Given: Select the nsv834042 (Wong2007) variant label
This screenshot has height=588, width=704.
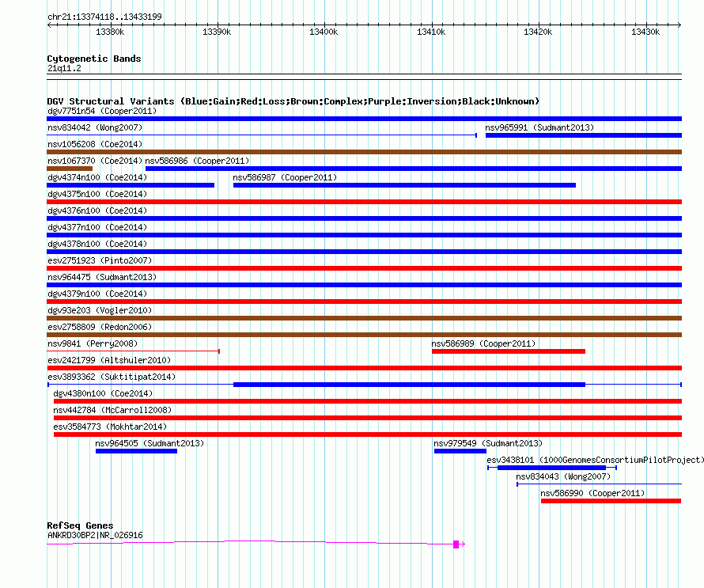Looking at the screenshot, I should click(95, 127).
